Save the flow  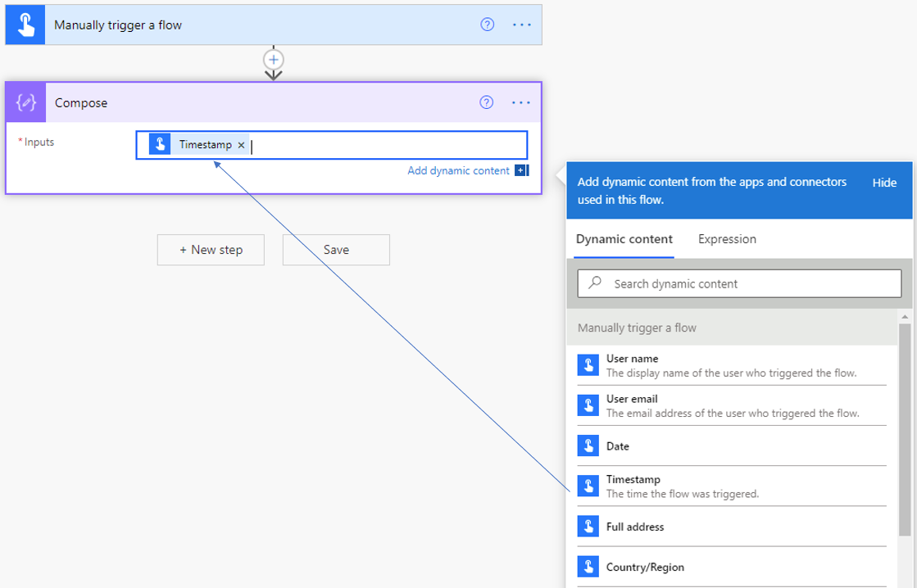[x=336, y=250]
